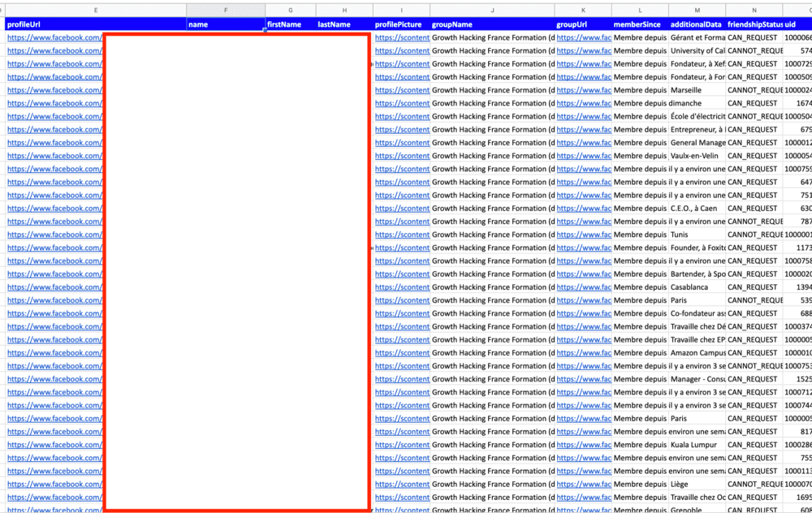Select the CANNOT_REQUE cell in the Tunis row
The image size is (812, 513).
click(x=754, y=235)
